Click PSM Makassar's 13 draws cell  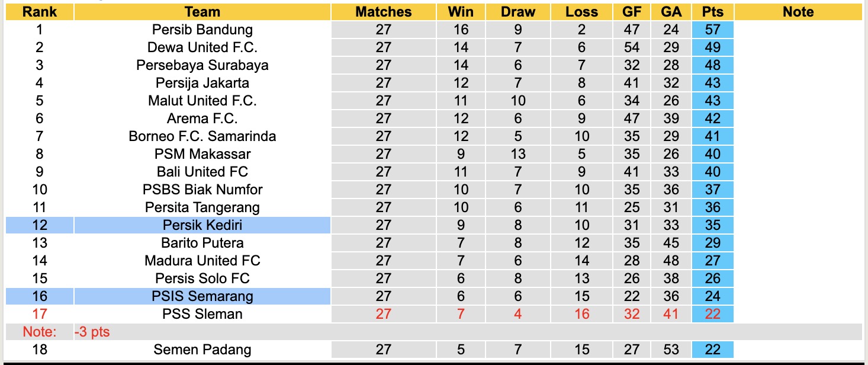[x=517, y=154]
